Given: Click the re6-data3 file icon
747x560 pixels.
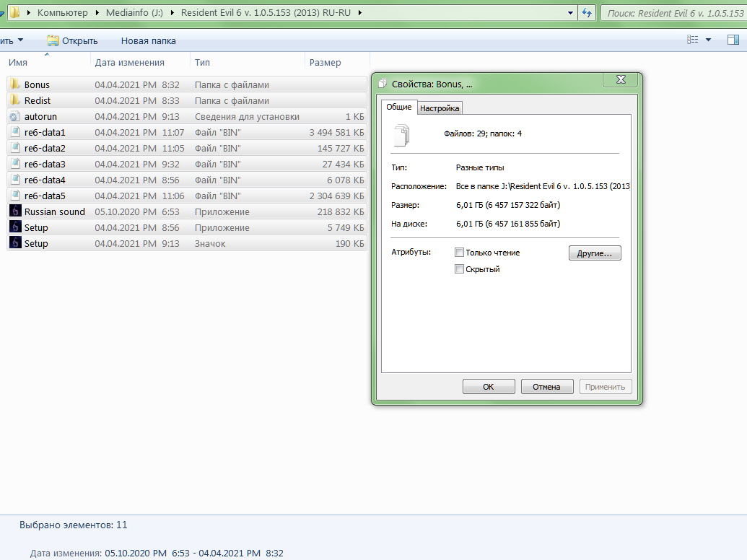Looking at the screenshot, I should [15, 164].
